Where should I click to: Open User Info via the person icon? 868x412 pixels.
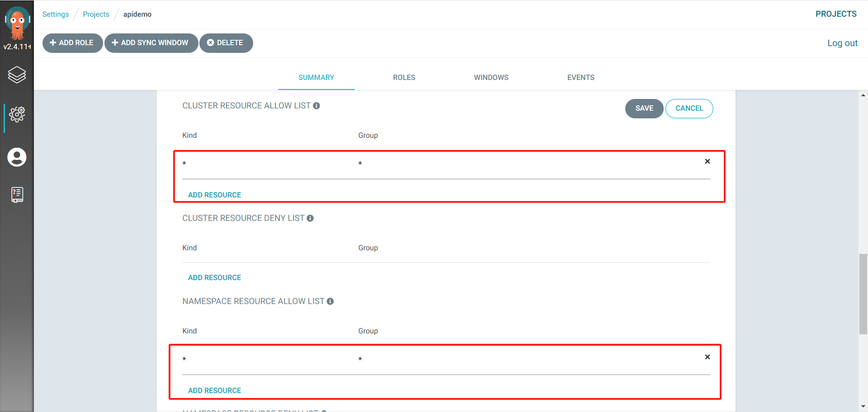[17, 157]
